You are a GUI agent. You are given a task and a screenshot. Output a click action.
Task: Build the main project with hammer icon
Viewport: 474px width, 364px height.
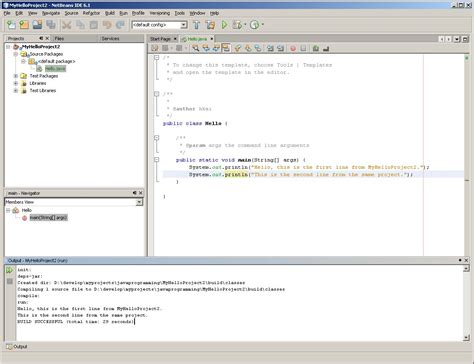pyautogui.click(x=197, y=25)
